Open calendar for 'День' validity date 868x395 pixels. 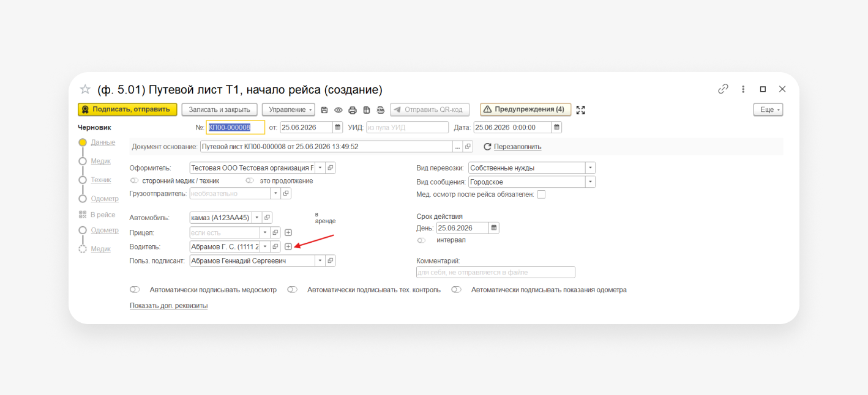click(494, 228)
